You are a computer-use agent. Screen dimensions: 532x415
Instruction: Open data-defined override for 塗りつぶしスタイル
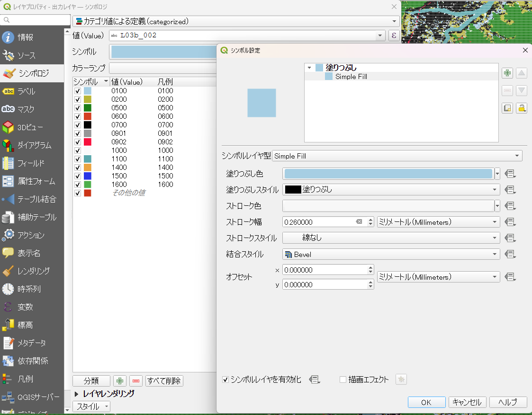pos(510,190)
